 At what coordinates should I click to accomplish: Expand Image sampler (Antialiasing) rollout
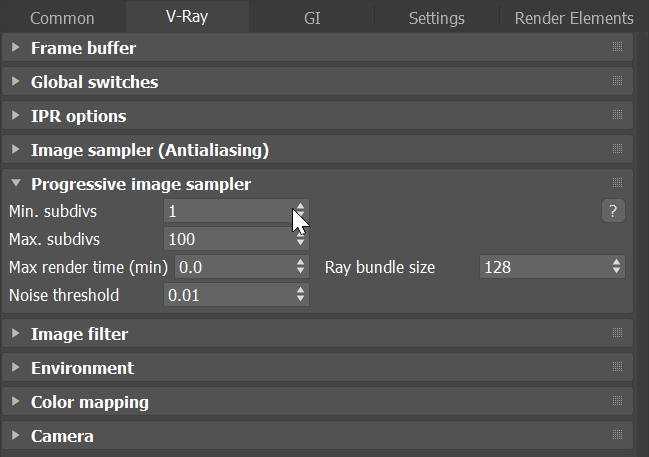(150, 150)
